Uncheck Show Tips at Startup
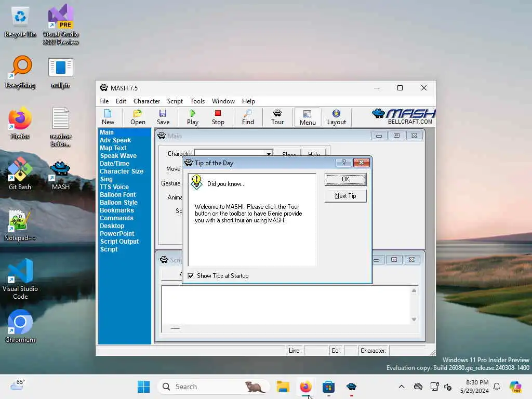The height and width of the screenshot is (399, 532). [191, 276]
